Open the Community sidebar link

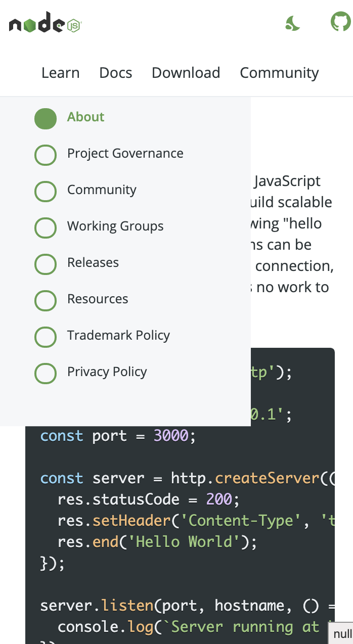tap(102, 190)
